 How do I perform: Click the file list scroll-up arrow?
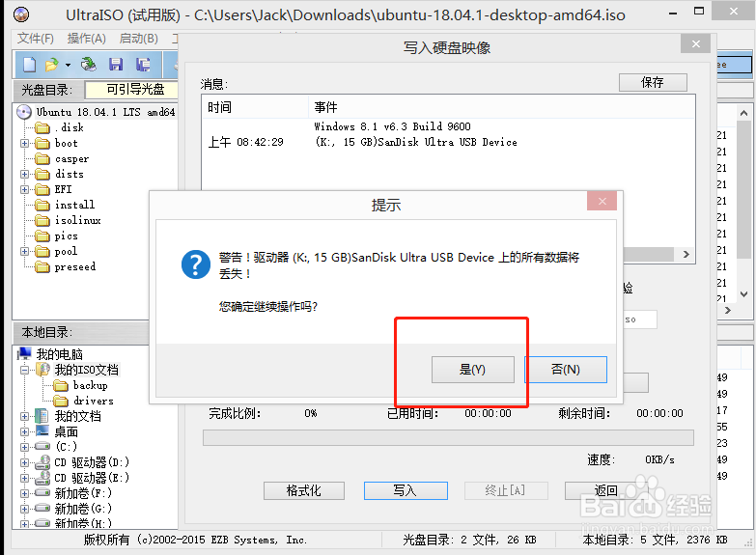point(744,113)
